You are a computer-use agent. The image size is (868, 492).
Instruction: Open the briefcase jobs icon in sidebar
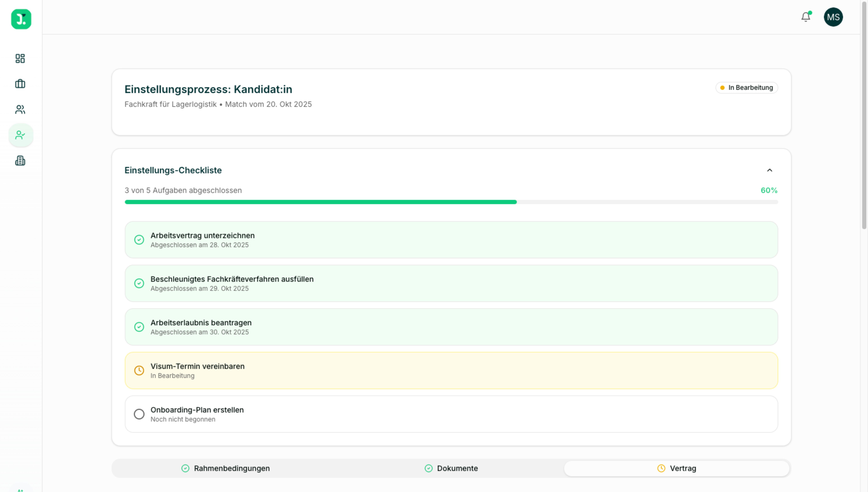pyautogui.click(x=20, y=84)
